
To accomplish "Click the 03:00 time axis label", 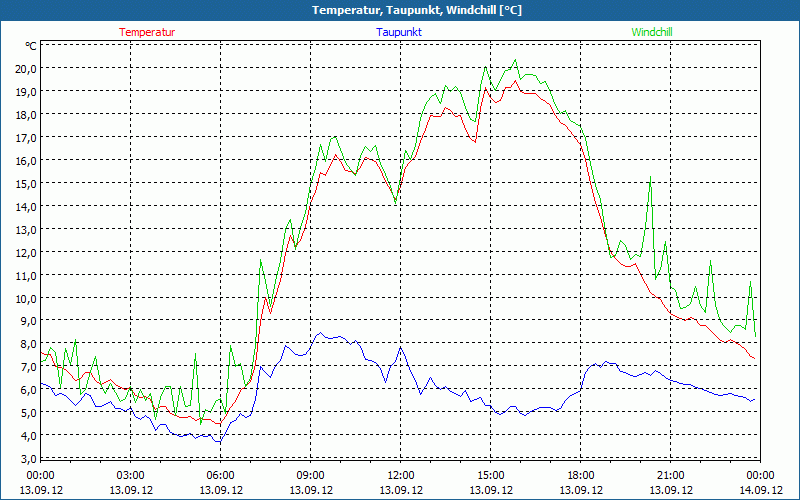I will (131, 476).
